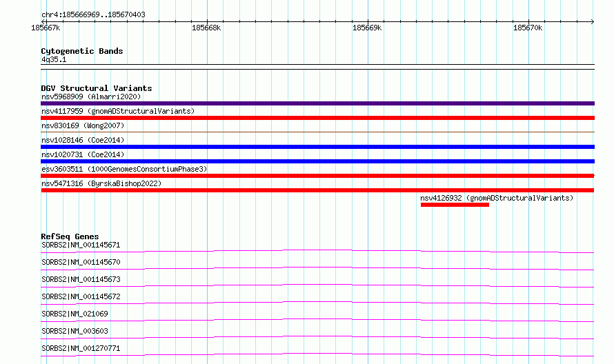This screenshot has height=364, width=614.
Task: Click the 4q35.1 band label
Action: [54, 60]
